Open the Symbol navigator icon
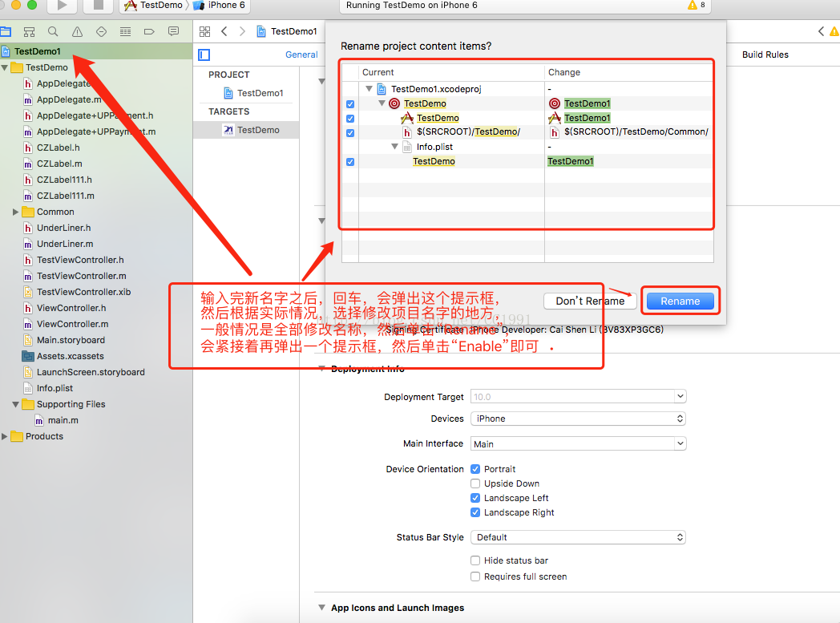Screen dimensions: 840x623 click(x=30, y=31)
